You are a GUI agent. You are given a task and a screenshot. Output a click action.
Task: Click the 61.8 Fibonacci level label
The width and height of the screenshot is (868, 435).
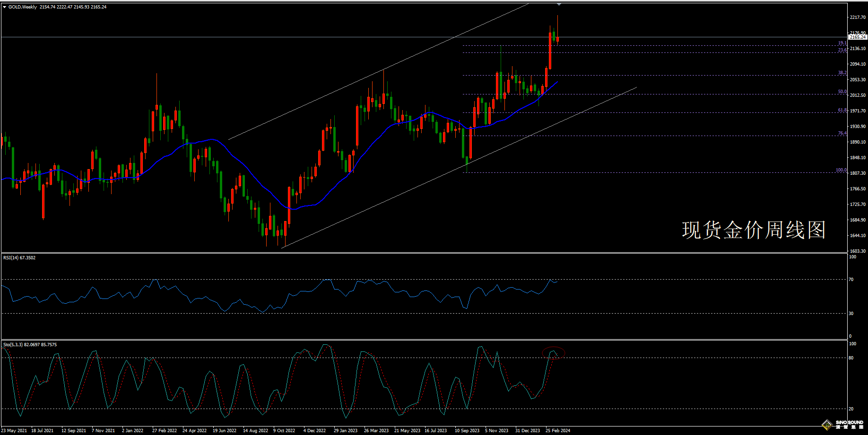click(x=842, y=110)
